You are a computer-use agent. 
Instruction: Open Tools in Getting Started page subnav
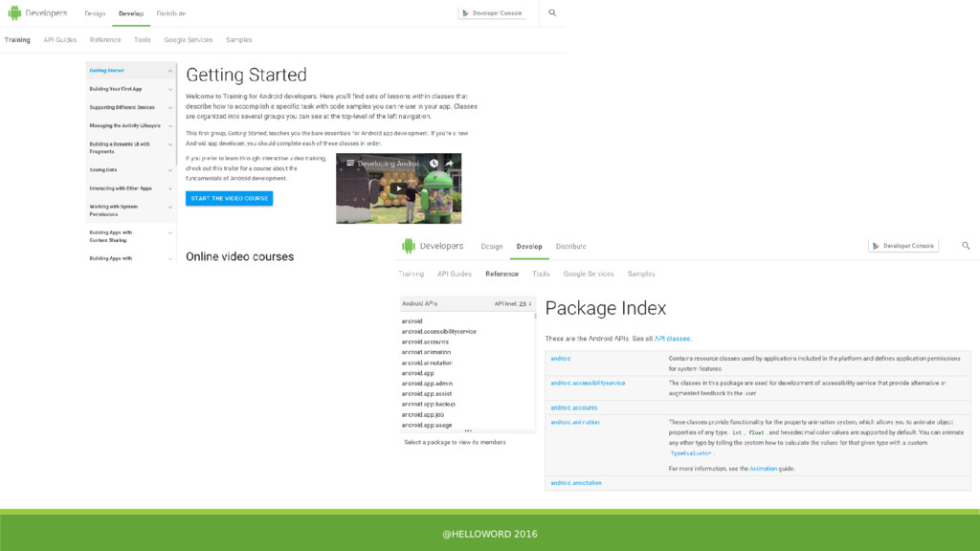(x=142, y=40)
